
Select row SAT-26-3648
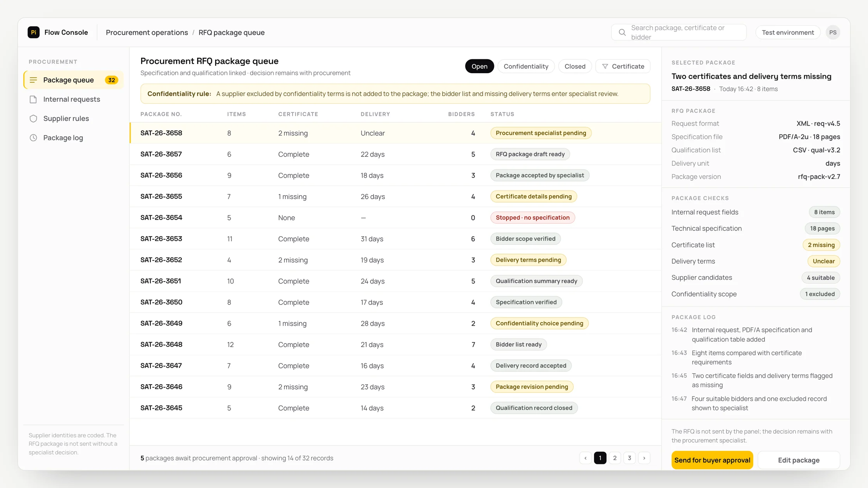click(x=395, y=344)
